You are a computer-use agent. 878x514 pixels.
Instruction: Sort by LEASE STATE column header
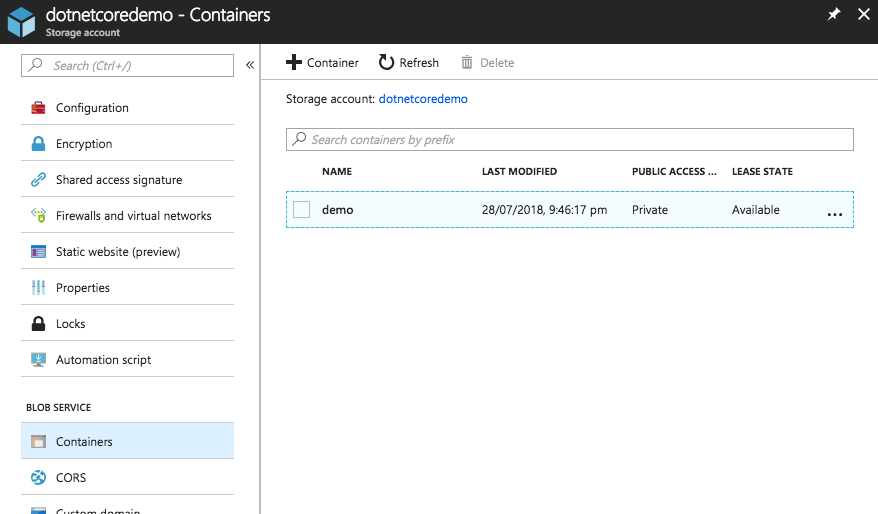coord(762,171)
